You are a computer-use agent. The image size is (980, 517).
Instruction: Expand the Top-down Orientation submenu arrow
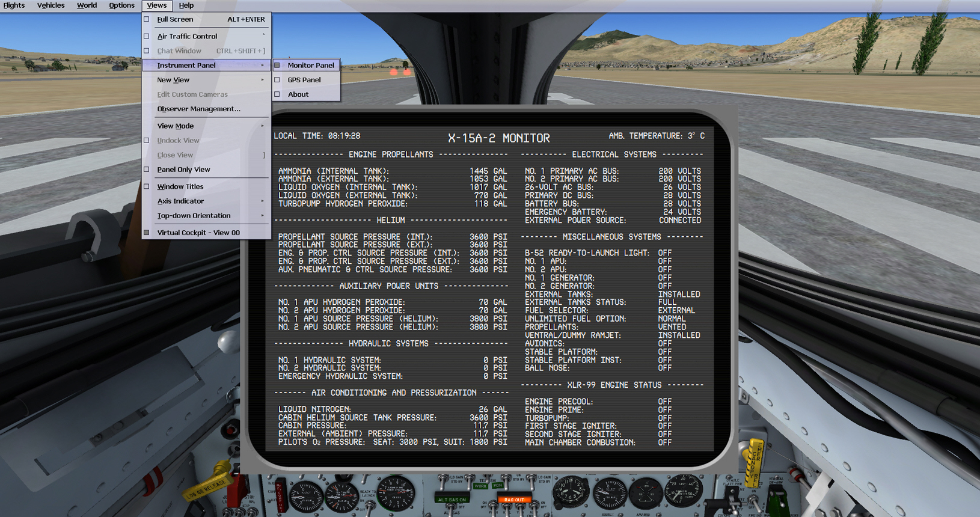click(262, 215)
